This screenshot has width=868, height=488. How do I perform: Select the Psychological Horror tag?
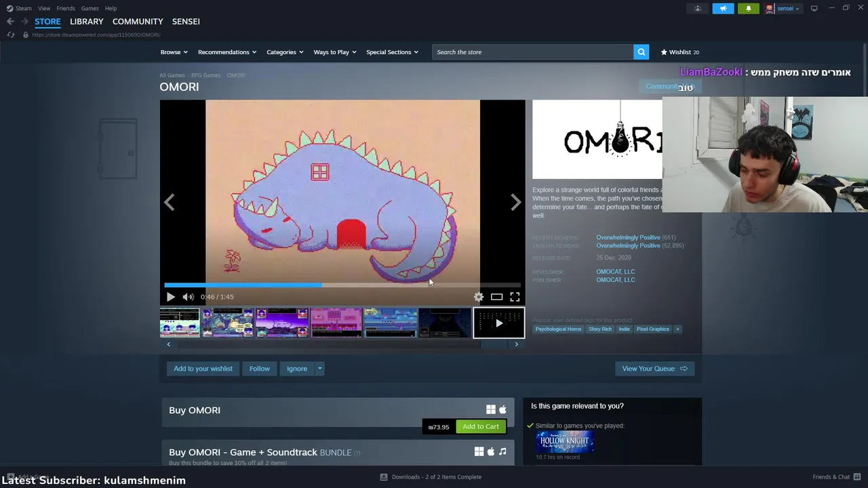point(558,329)
